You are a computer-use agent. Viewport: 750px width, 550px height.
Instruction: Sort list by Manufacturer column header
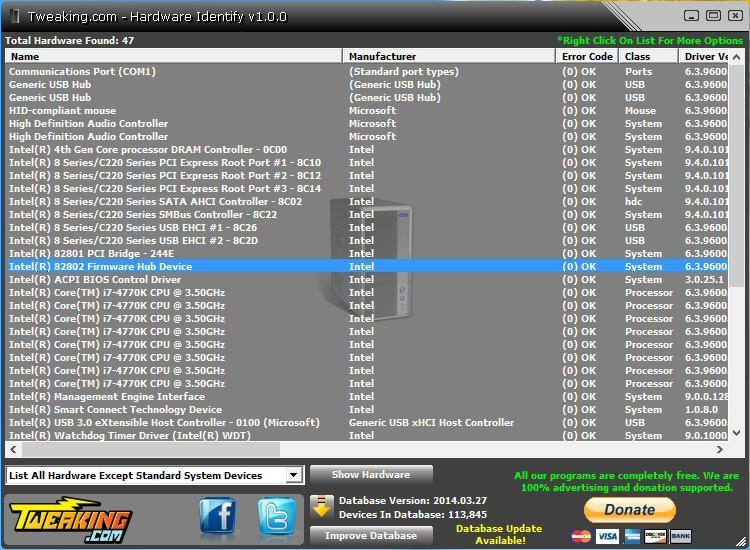tap(449, 56)
